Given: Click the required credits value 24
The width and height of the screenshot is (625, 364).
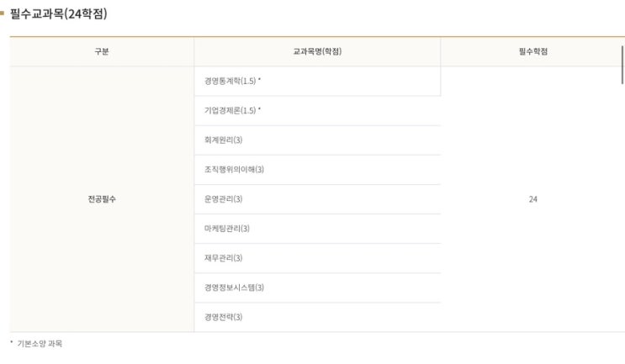Looking at the screenshot, I should 532,199.
